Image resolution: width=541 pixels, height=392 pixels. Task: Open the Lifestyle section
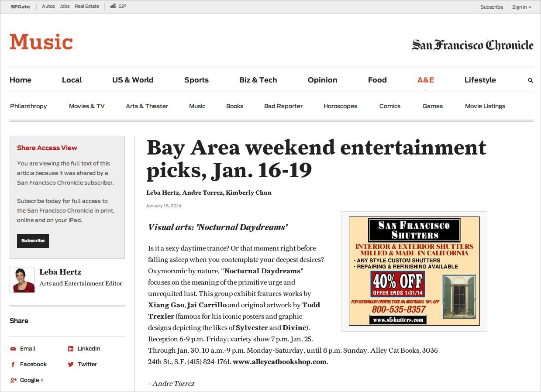coord(480,80)
